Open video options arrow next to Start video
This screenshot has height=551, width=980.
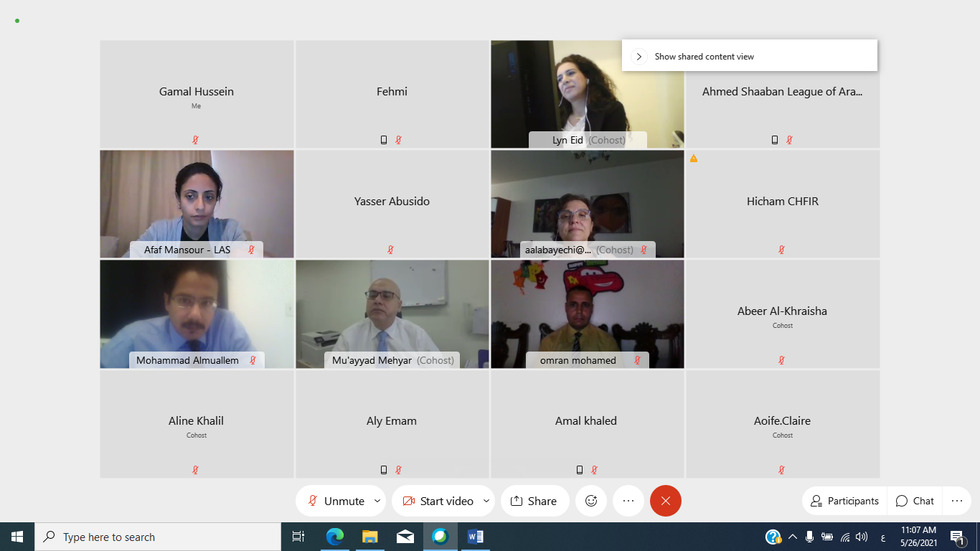[x=486, y=501]
